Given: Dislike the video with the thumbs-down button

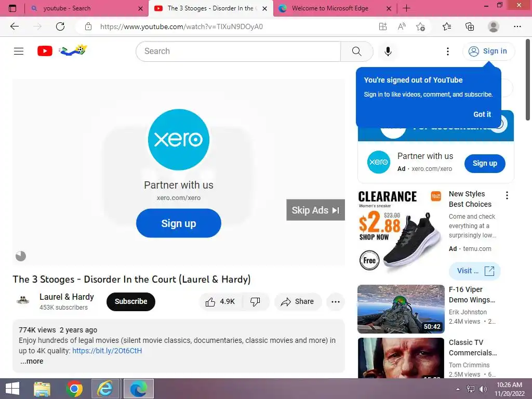Looking at the screenshot, I should pyautogui.click(x=256, y=302).
